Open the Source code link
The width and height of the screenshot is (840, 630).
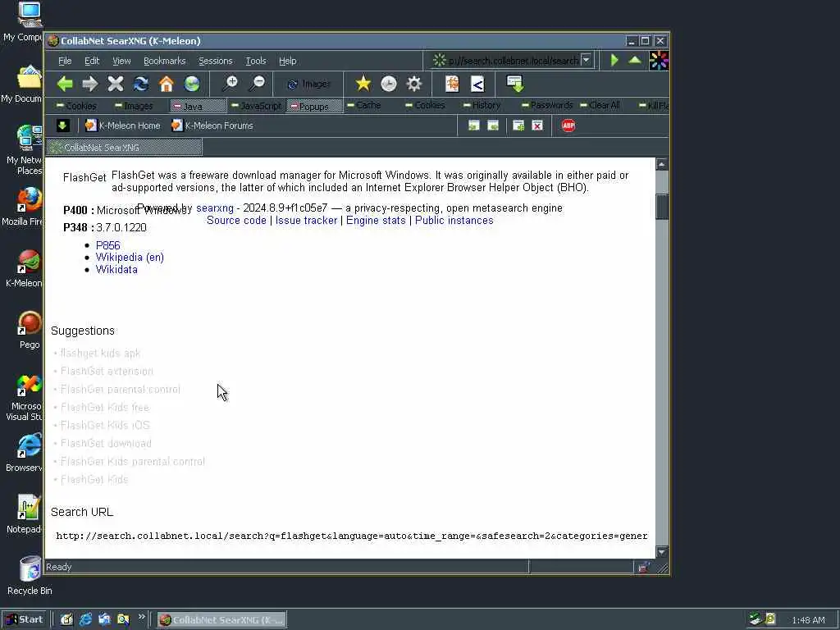click(236, 220)
